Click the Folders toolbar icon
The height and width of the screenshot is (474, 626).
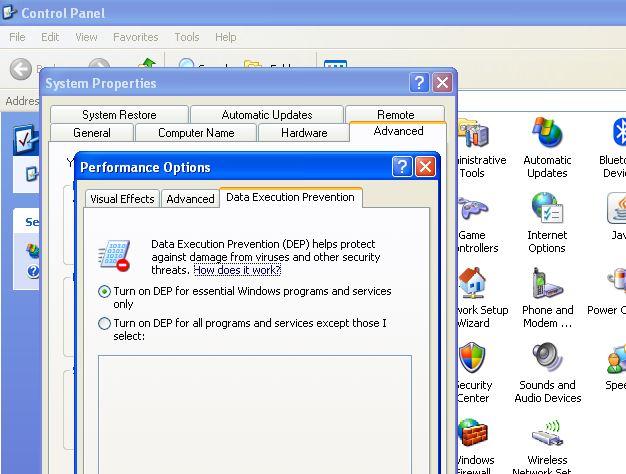pyautogui.click(x=252, y=63)
